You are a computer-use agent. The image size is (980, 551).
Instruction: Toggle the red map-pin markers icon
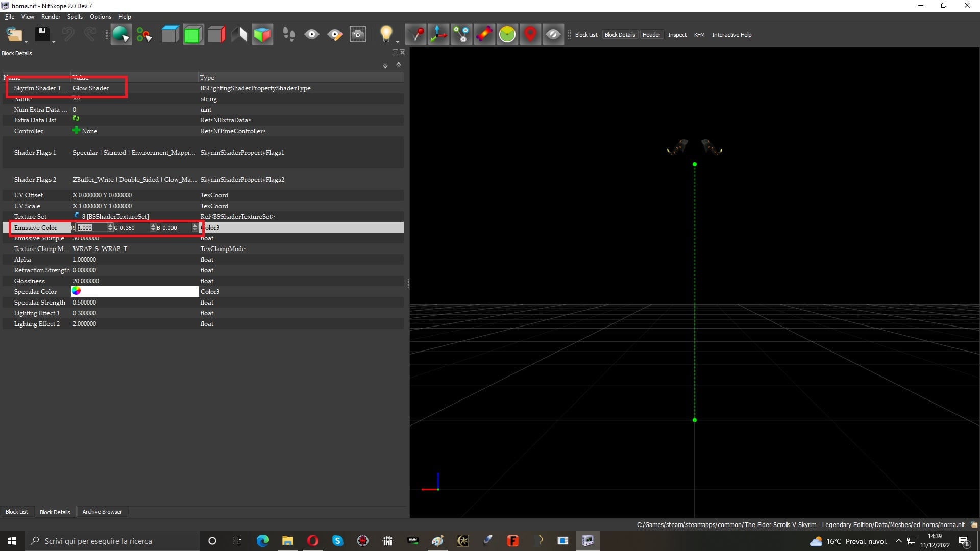tap(530, 35)
